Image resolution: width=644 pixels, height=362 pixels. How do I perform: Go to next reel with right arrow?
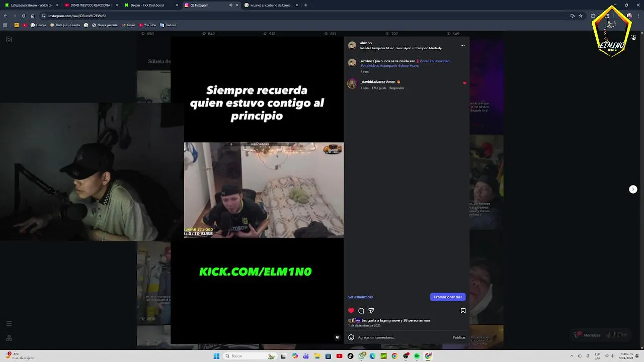pos(633,189)
